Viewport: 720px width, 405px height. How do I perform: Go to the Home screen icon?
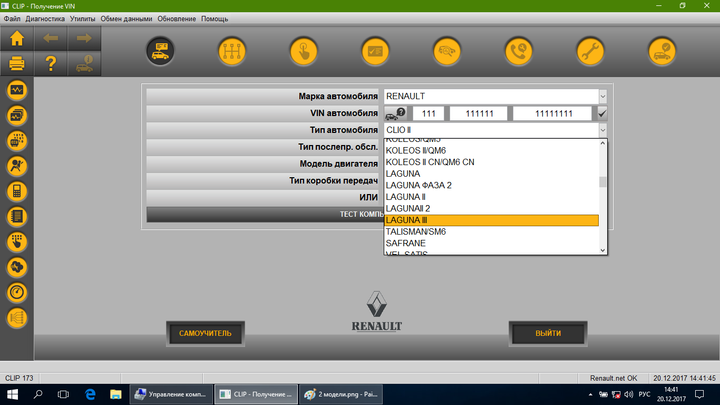point(17,39)
